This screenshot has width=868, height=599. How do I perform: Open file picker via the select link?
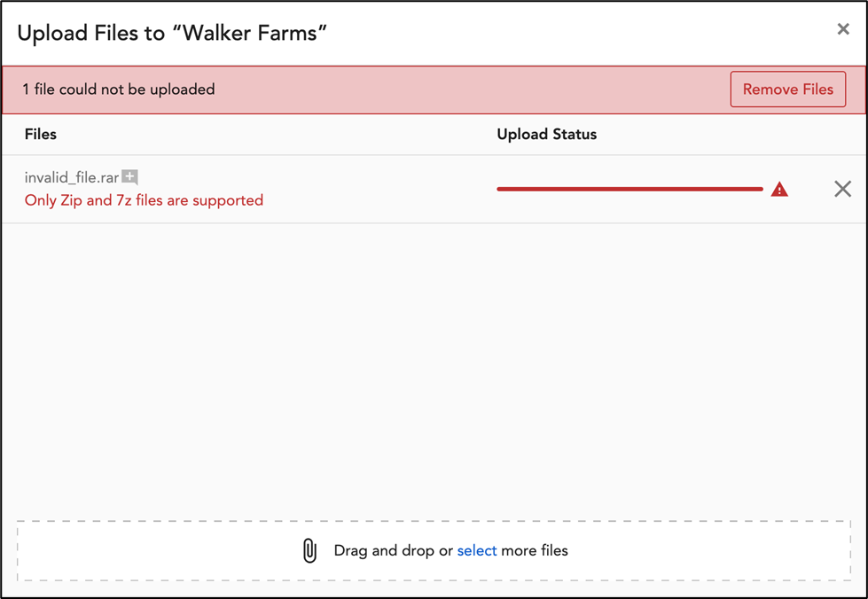475,550
